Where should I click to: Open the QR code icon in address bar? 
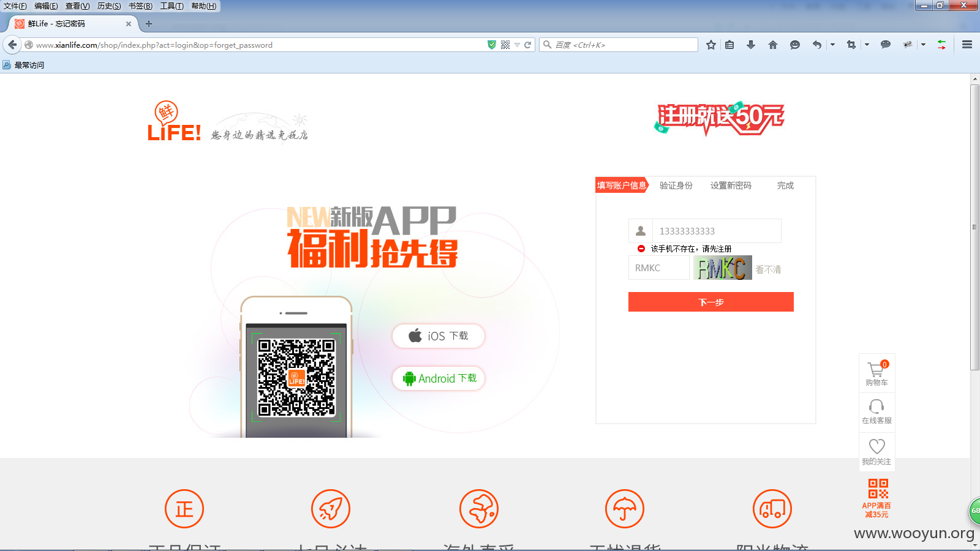pos(505,45)
